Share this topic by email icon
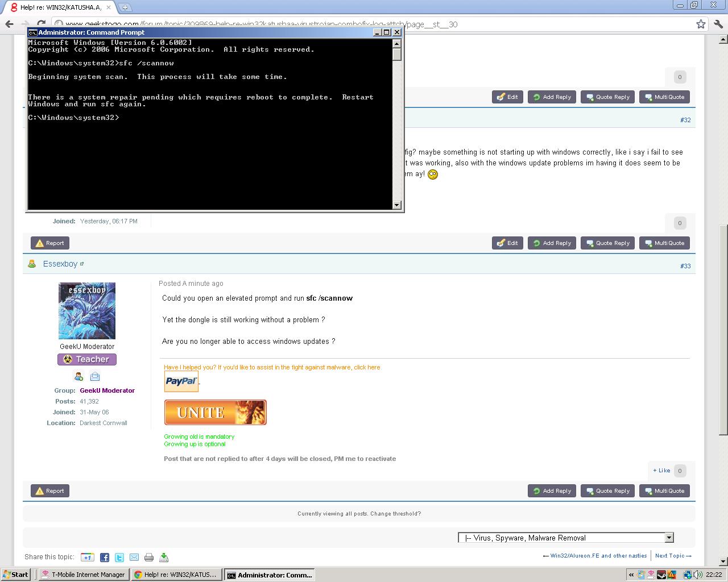728x582 pixels. (x=134, y=558)
